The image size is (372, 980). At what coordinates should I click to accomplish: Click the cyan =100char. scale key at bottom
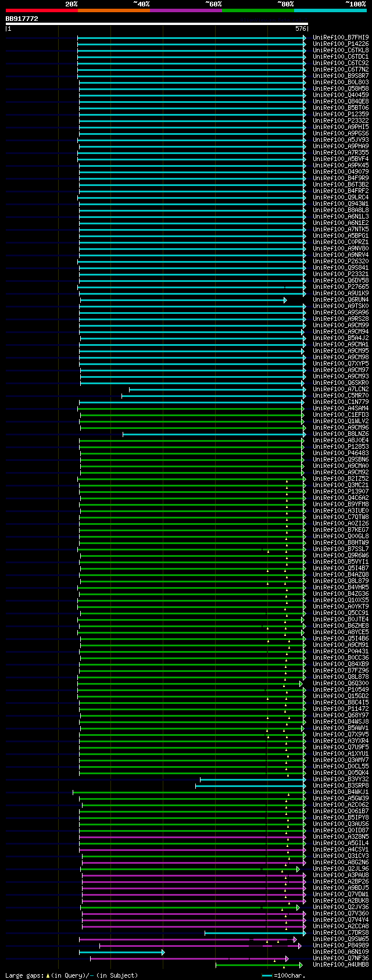[x=267, y=975]
